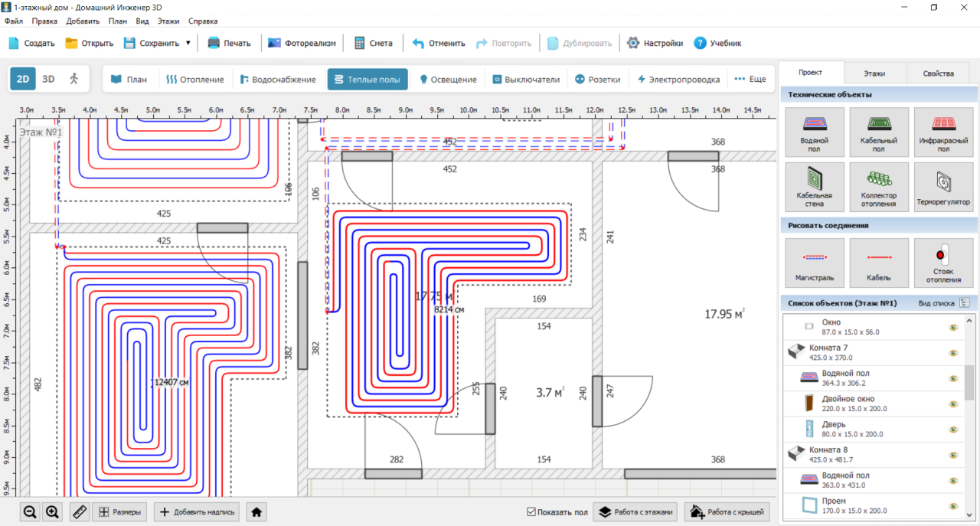Open Работа с этажами
Screen dimensions: 980x526
635,512
